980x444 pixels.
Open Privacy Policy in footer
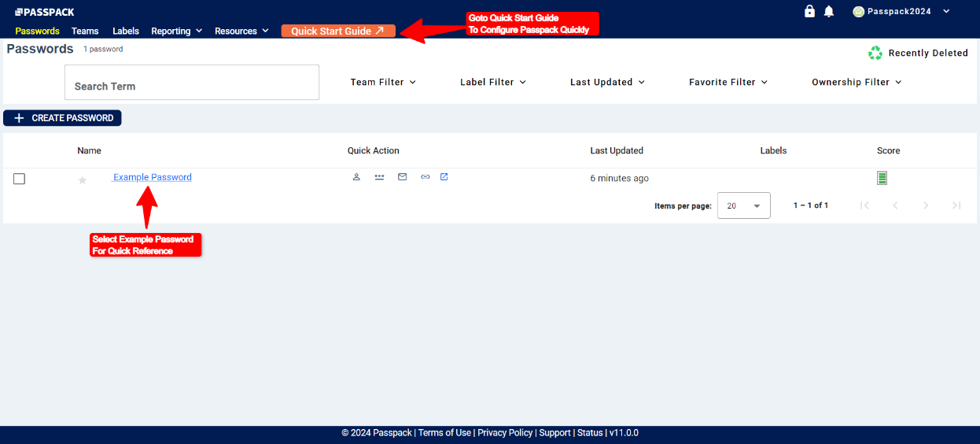pyautogui.click(x=505, y=433)
